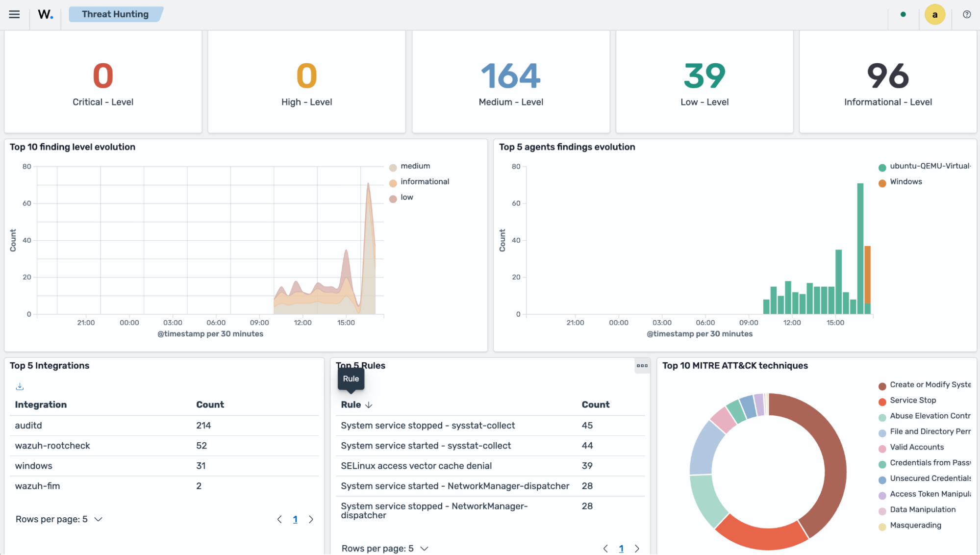
Task: Click the green status indicator dot
Action: tap(903, 14)
